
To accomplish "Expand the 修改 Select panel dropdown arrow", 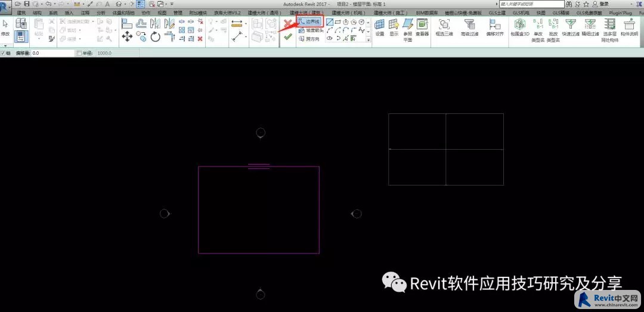I will (5, 45).
